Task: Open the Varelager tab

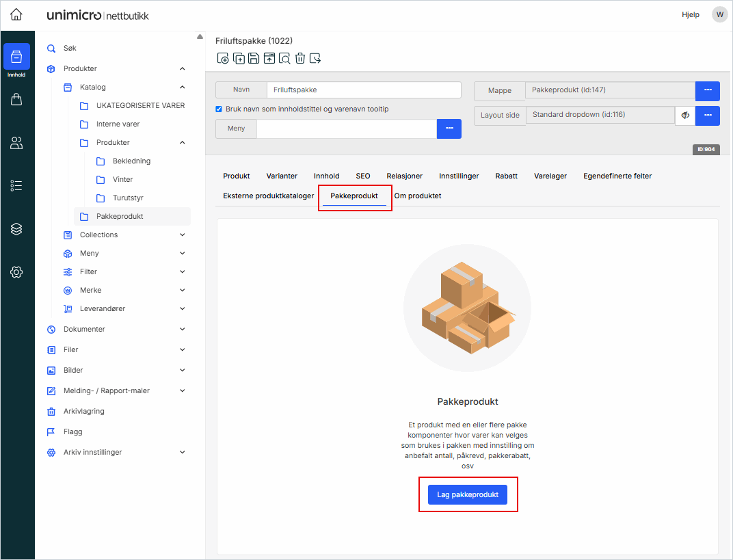Action: [x=550, y=176]
